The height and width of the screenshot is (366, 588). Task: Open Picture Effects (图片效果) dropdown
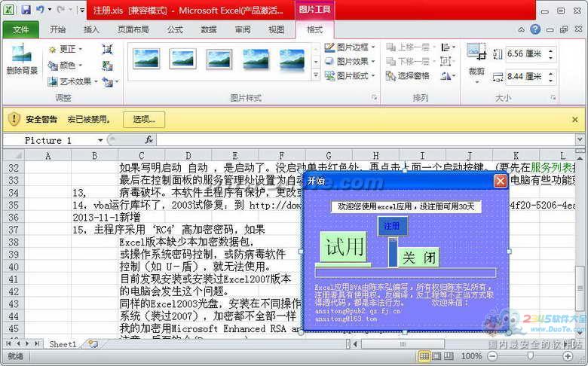[350, 61]
